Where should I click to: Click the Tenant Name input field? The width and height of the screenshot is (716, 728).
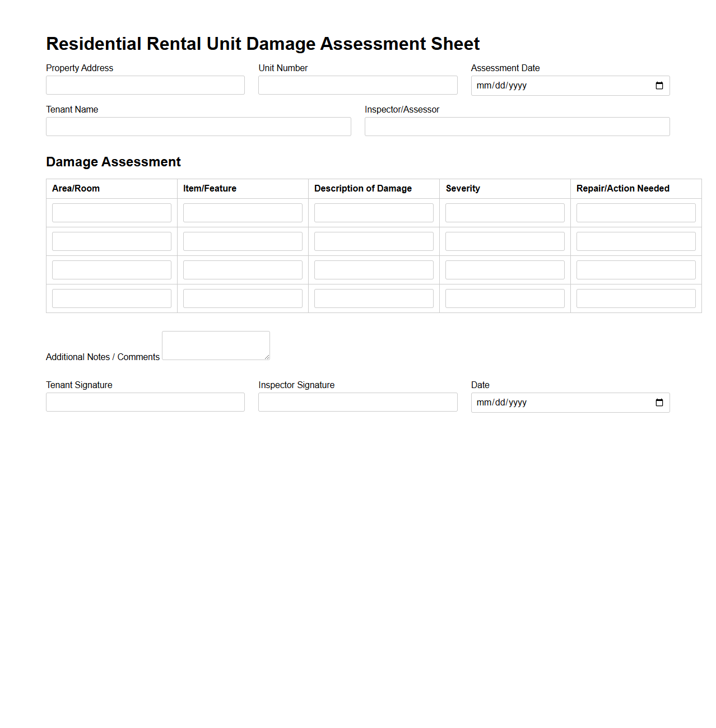pyautogui.click(x=198, y=127)
